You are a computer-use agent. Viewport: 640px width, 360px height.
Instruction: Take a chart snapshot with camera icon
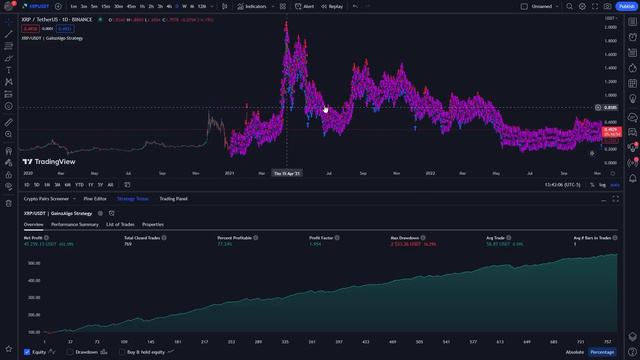coord(607,7)
